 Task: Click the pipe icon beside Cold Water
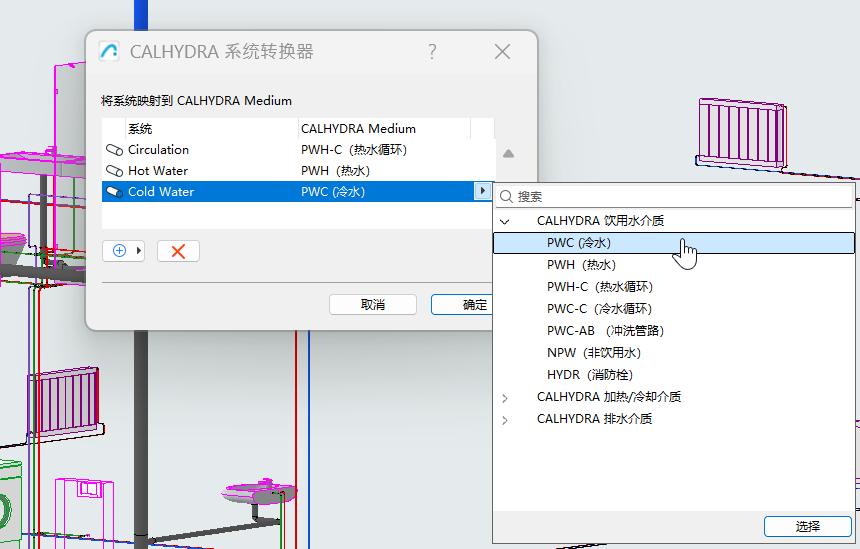pyautogui.click(x=114, y=191)
